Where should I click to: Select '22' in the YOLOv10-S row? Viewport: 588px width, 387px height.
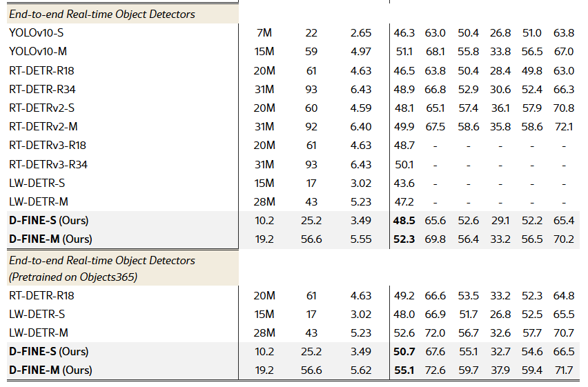tap(311, 33)
